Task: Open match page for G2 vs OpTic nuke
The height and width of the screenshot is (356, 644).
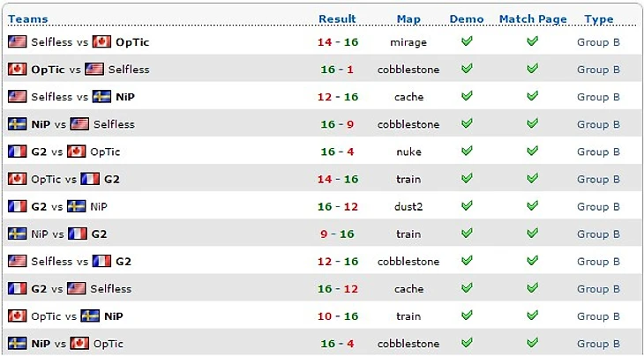Action: click(533, 151)
